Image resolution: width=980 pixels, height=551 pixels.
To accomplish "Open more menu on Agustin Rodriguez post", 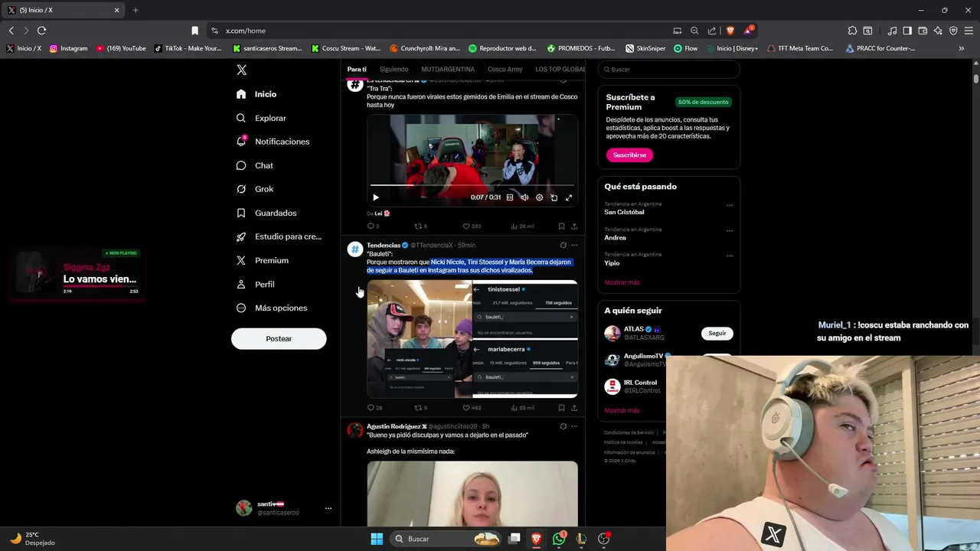I will (574, 426).
